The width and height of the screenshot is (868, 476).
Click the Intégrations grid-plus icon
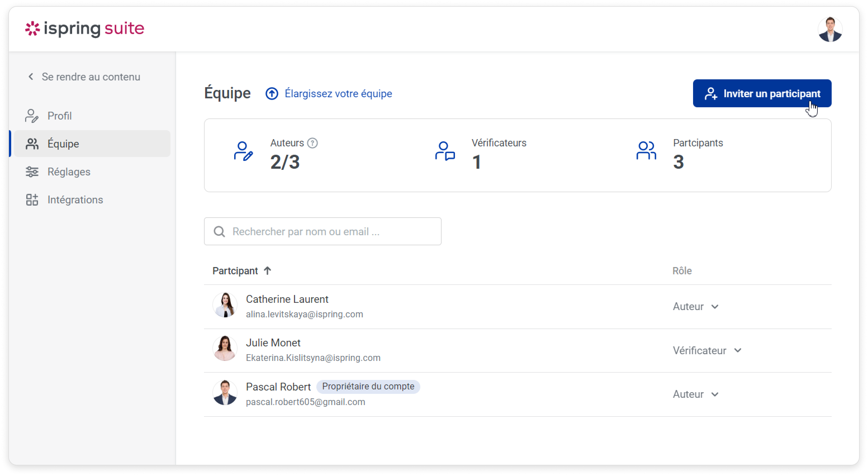pos(32,200)
